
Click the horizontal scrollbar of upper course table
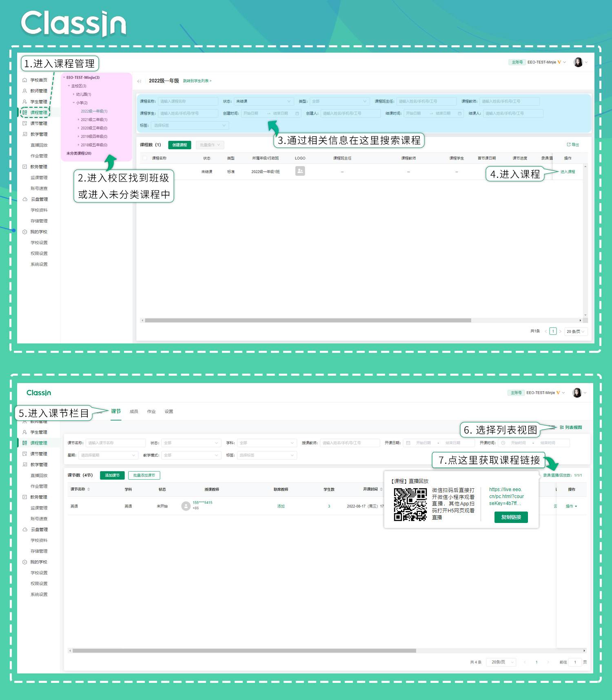coord(308,320)
